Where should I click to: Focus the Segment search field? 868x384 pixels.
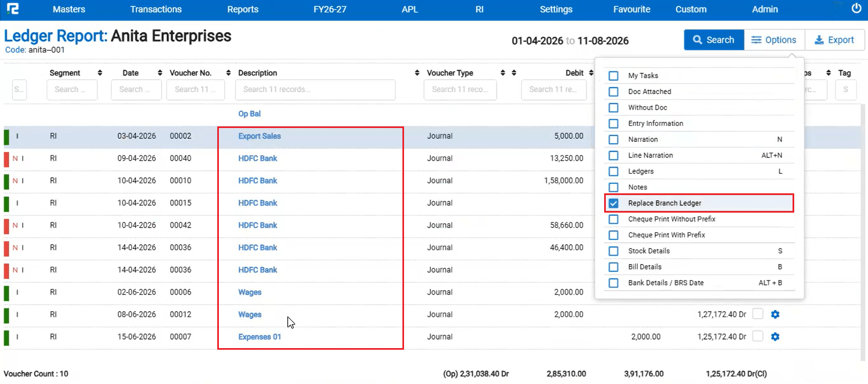(x=72, y=89)
